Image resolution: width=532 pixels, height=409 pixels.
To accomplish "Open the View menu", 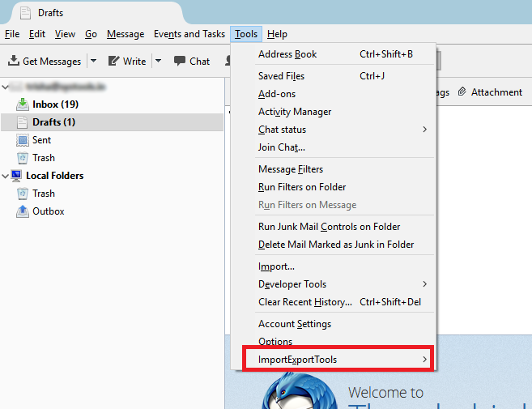I will pyautogui.click(x=65, y=34).
